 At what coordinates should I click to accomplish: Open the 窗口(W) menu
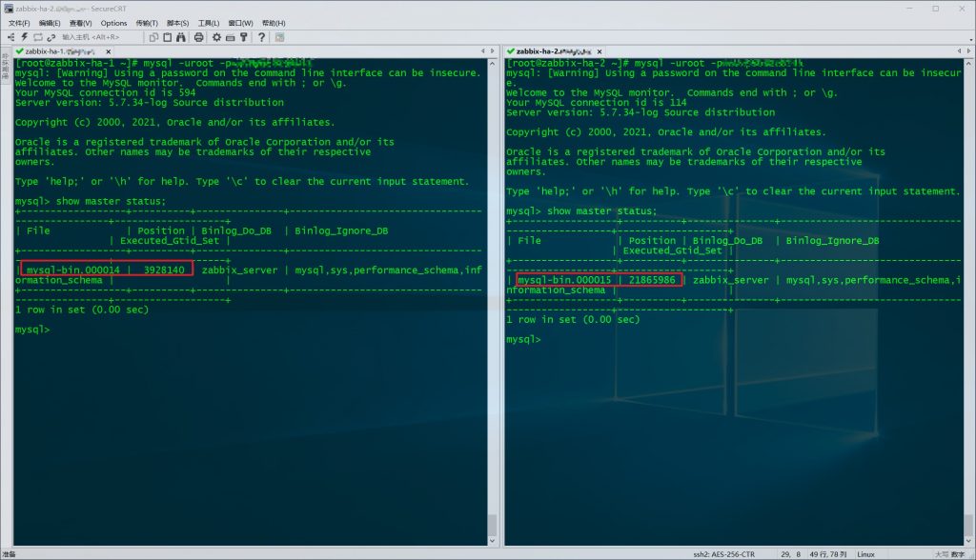pos(241,23)
